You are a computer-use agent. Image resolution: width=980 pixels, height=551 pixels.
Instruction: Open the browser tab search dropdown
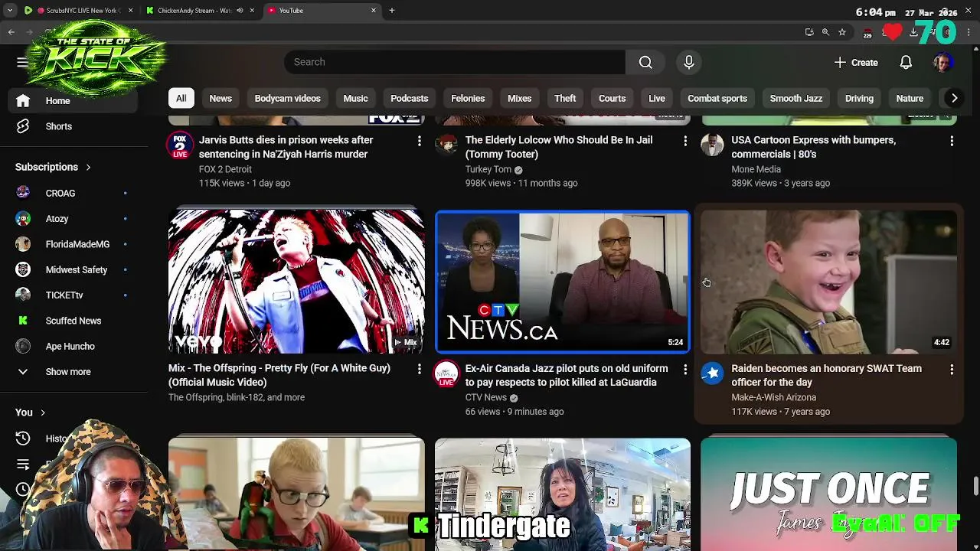point(10,11)
